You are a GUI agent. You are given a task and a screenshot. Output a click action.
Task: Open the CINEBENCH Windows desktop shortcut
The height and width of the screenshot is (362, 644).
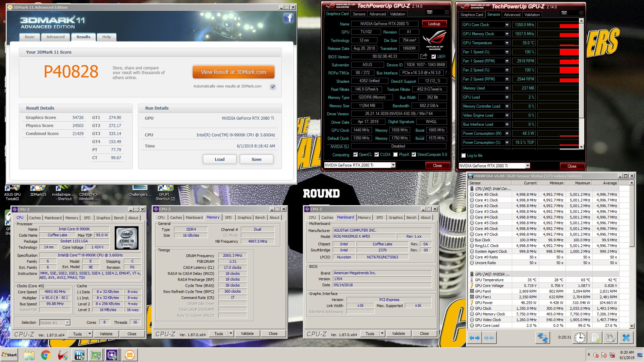pyautogui.click(x=89, y=192)
